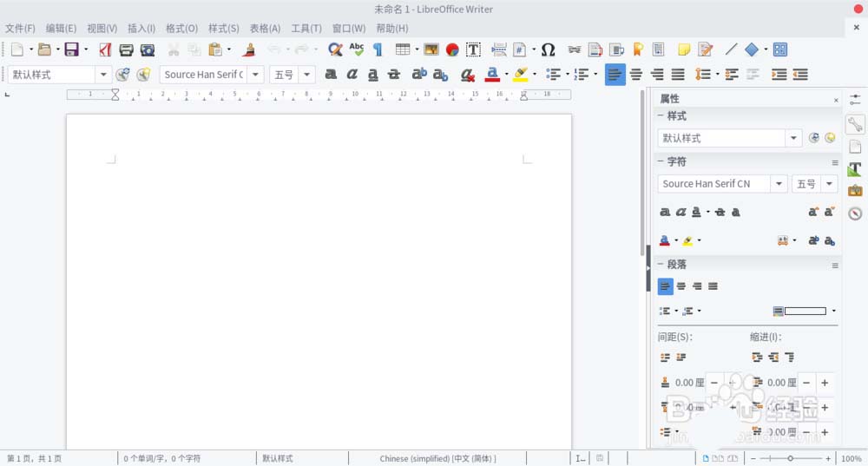Open the spelling check tool
This screenshot has height=466, width=868.
point(356,50)
